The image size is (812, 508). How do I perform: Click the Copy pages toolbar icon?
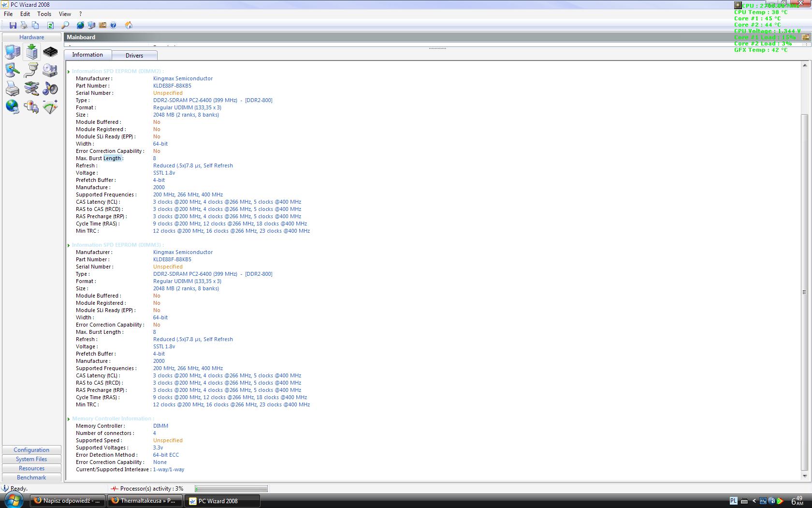click(x=35, y=25)
